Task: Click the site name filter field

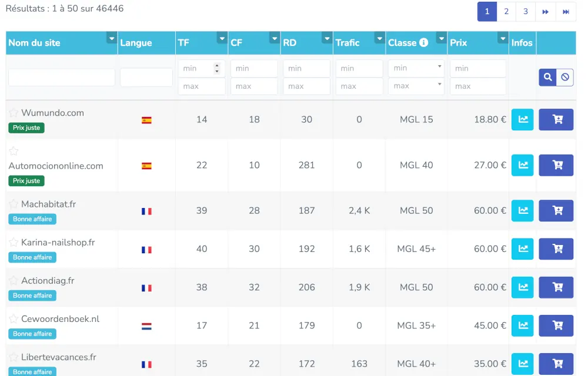Action: click(62, 78)
